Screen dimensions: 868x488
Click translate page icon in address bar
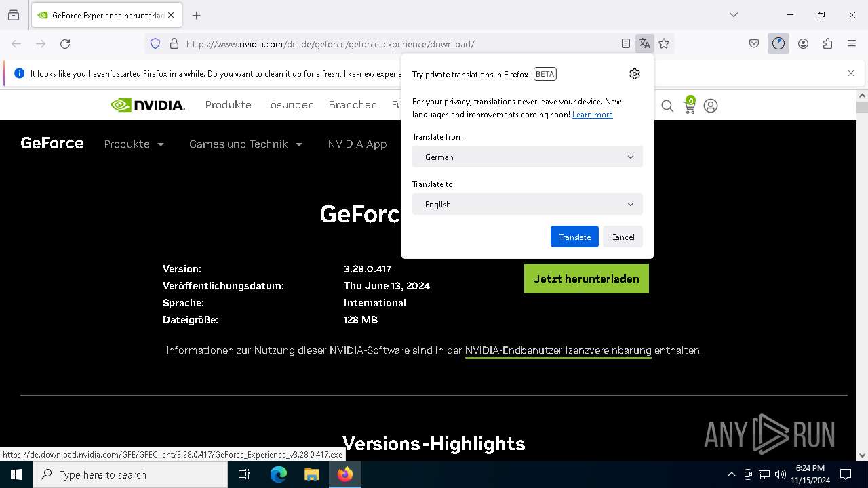644,44
